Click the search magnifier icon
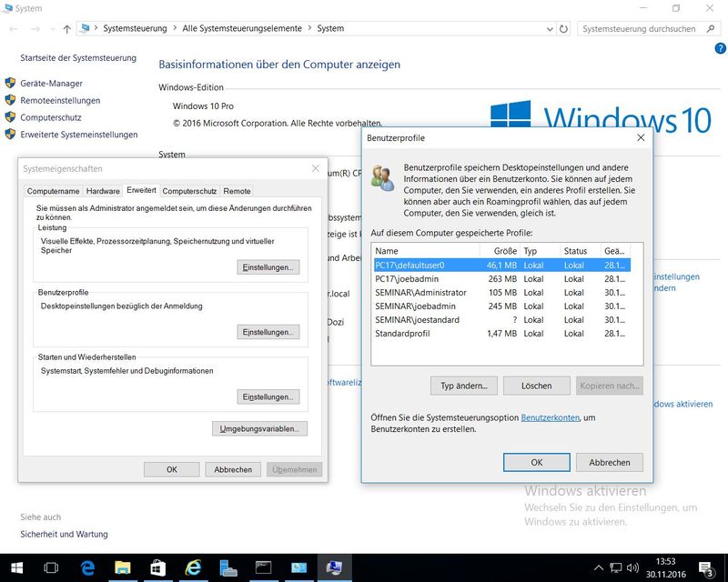The width and height of the screenshot is (728, 582). pos(711,29)
